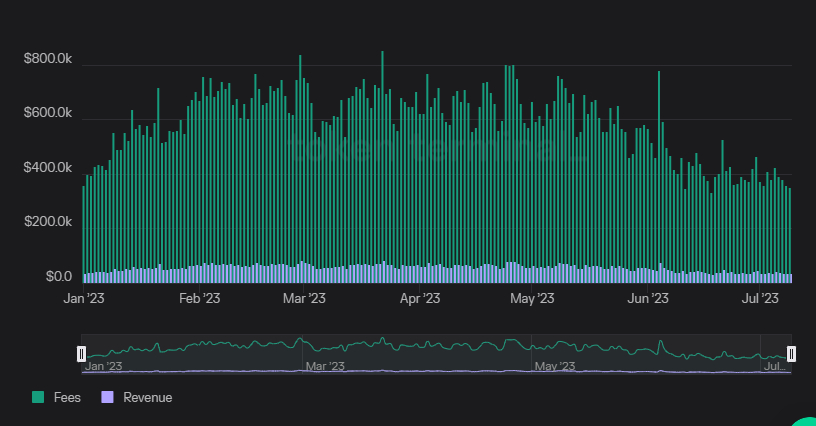Click Jan '23 label in the range navigator
This screenshot has height=426, width=816.
(x=103, y=367)
